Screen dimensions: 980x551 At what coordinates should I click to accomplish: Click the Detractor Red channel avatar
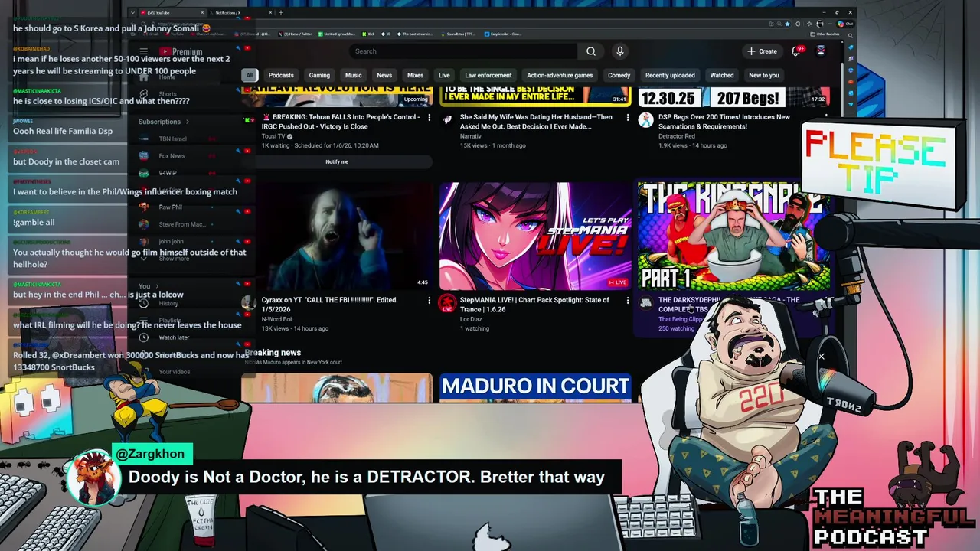click(x=645, y=120)
